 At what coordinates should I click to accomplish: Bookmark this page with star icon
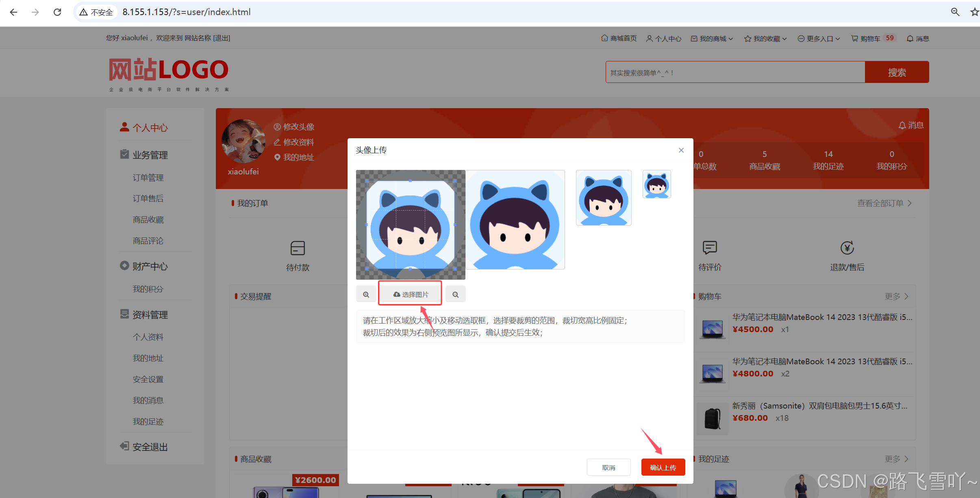pos(974,12)
